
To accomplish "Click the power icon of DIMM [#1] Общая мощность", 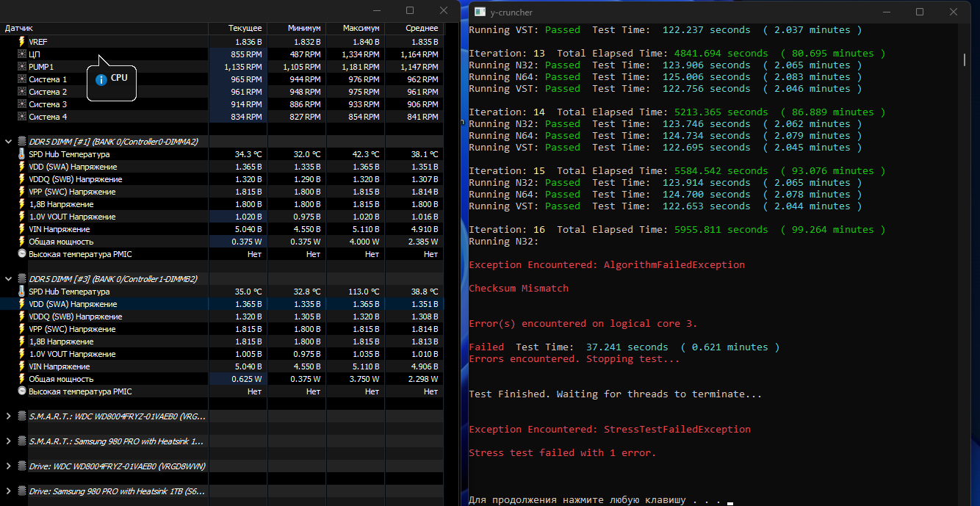I will [x=21, y=242].
